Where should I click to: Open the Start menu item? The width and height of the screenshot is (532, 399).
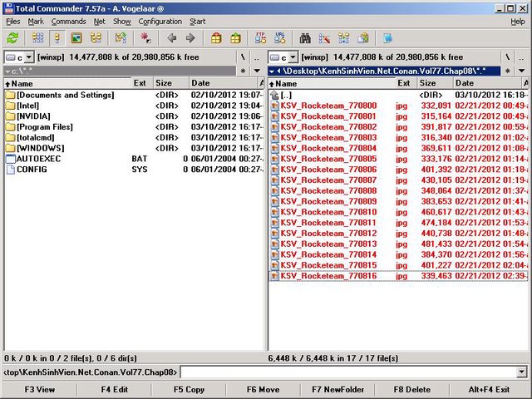198,22
